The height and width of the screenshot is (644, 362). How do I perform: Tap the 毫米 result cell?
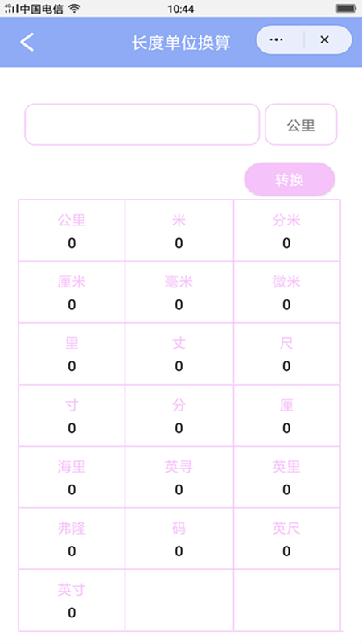[179, 292]
